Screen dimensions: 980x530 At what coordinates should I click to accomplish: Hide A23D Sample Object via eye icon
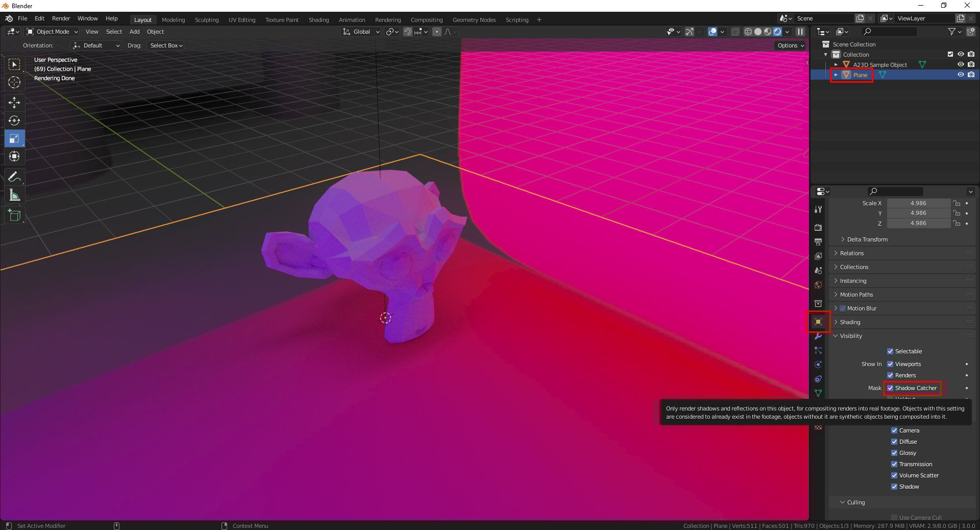pos(960,64)
